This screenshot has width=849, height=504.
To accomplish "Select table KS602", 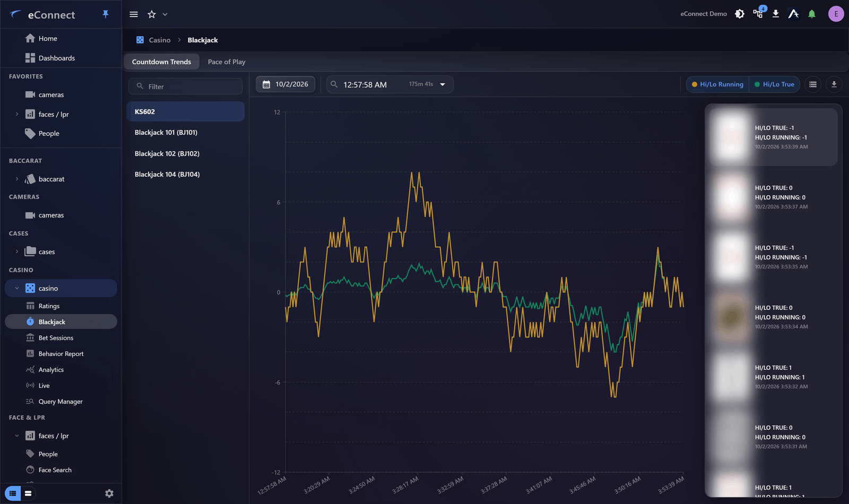I will [185, 111].
